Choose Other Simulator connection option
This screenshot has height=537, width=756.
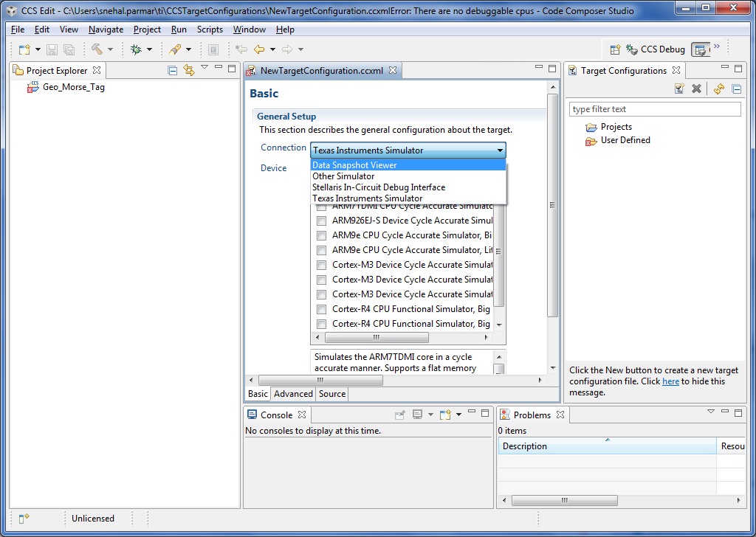[x=408, y=176]
